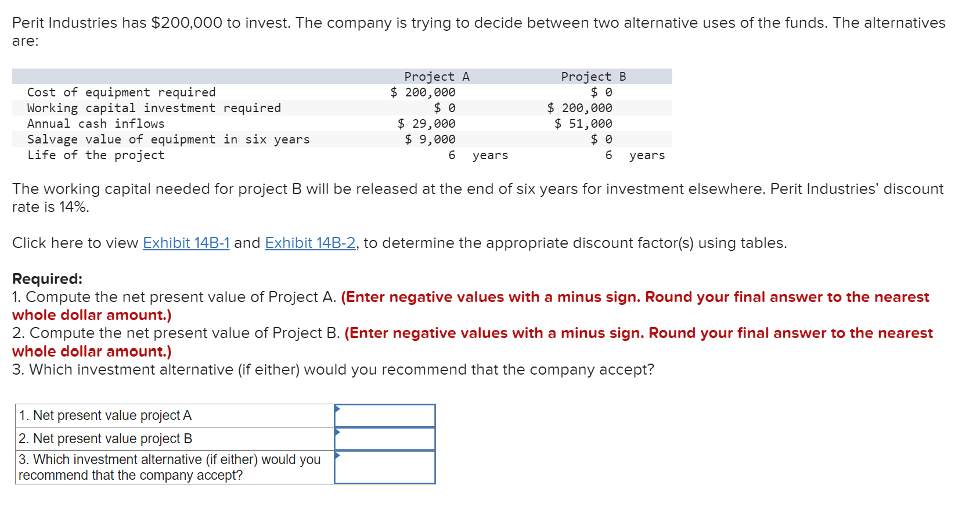This screenshot has height=521, width=980.
Task: Open the Exhibit 14B-2 link
Action: pyautogui.click(x=310, y=243)
